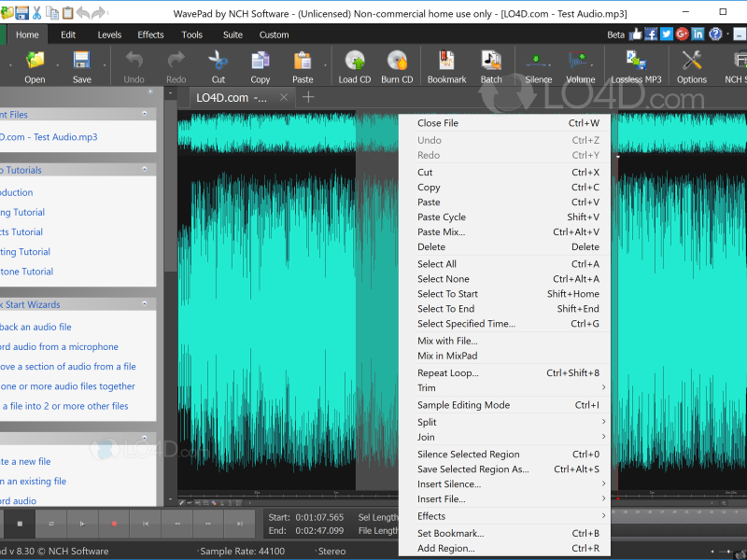Choose Close File from context menu
This screenshot has height=560, width=747.
click(x=504, y=123)
